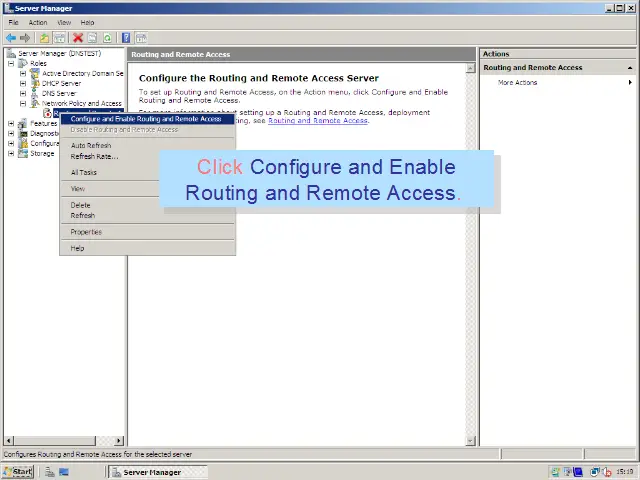Click the blue Help toolbar icon

point(126,38)
